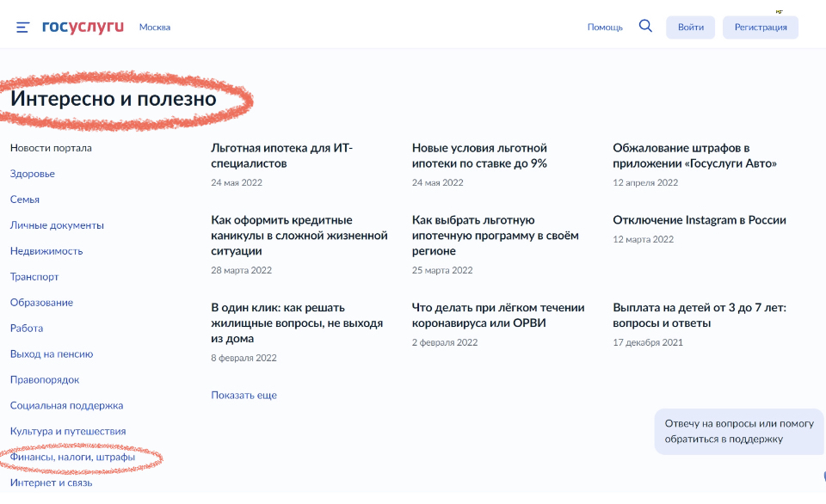Screen dimensions: 826x504
Task: Open the Помощь section
Action: (x=605, y=27)
